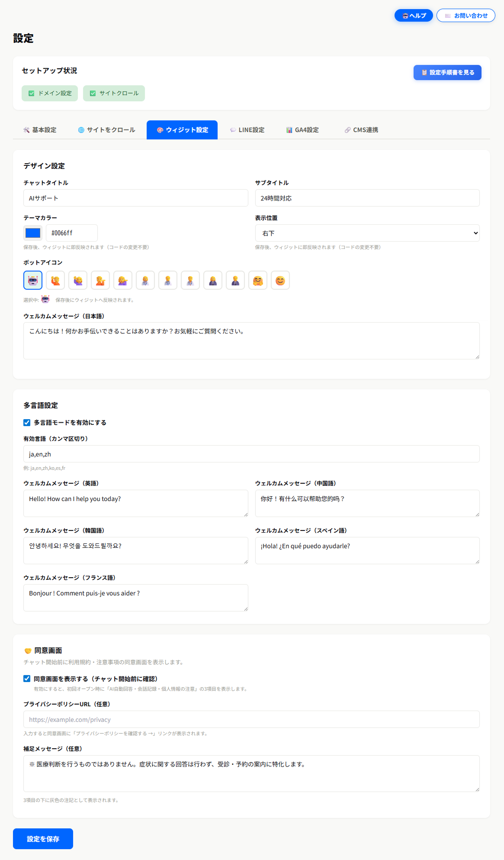Select the robot bot icon
Screen dimensions: 504x860
(33, 280)
